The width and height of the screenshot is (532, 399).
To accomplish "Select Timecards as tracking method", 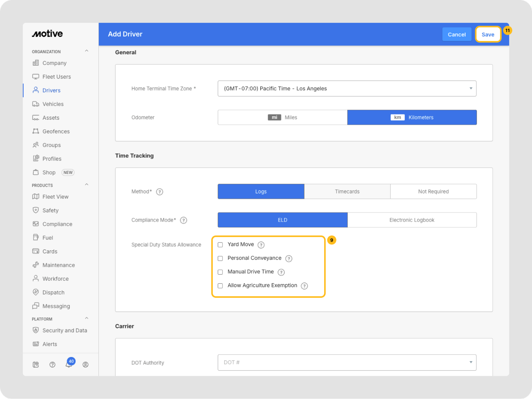I will pos(347,192).
